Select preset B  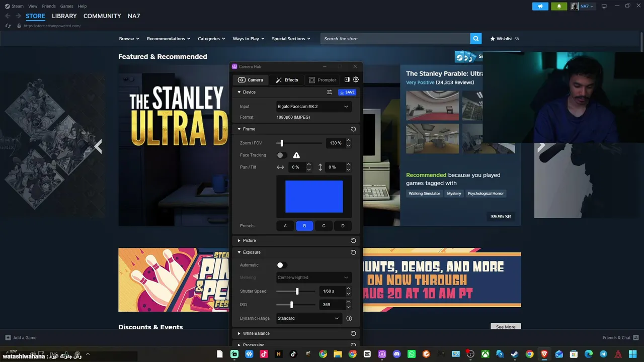304,226
